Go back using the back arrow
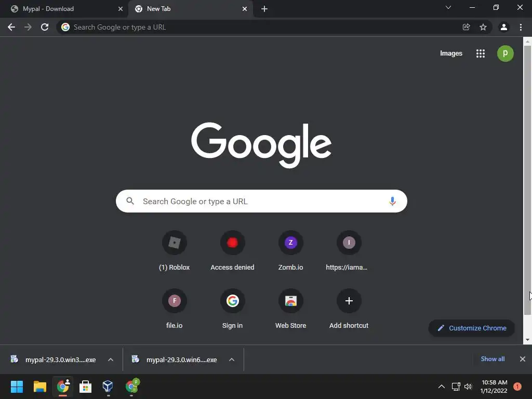 click(x=11, y=27)
